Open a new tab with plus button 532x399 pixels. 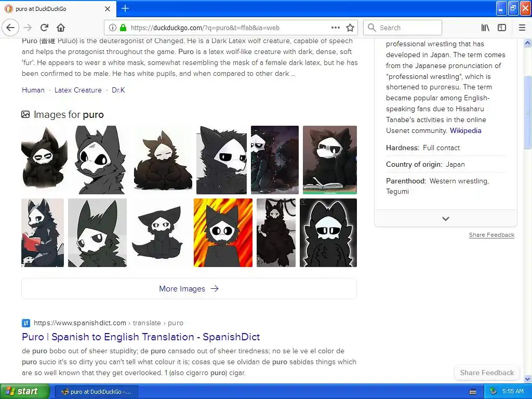[125, 8]
